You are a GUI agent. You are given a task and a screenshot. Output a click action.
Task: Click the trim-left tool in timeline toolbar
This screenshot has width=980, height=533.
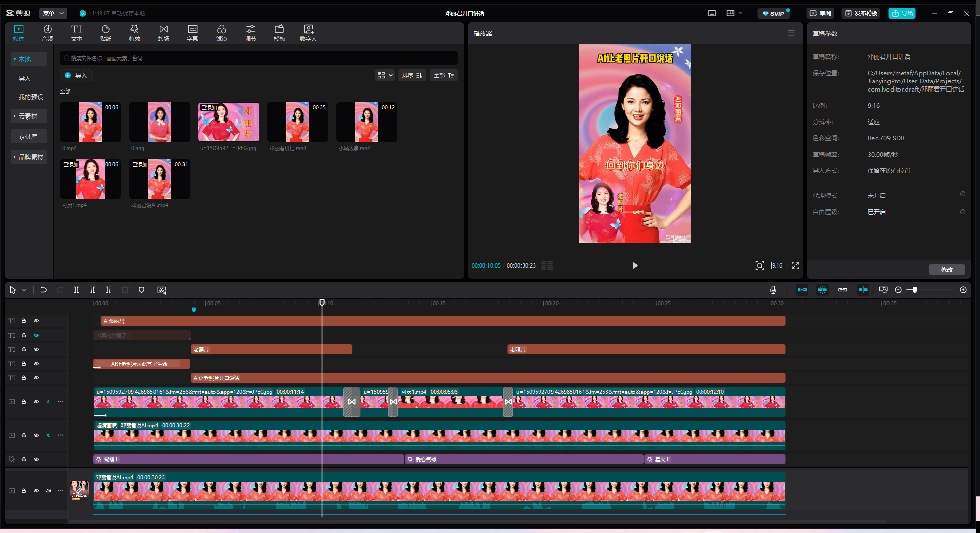coord(93,290)
